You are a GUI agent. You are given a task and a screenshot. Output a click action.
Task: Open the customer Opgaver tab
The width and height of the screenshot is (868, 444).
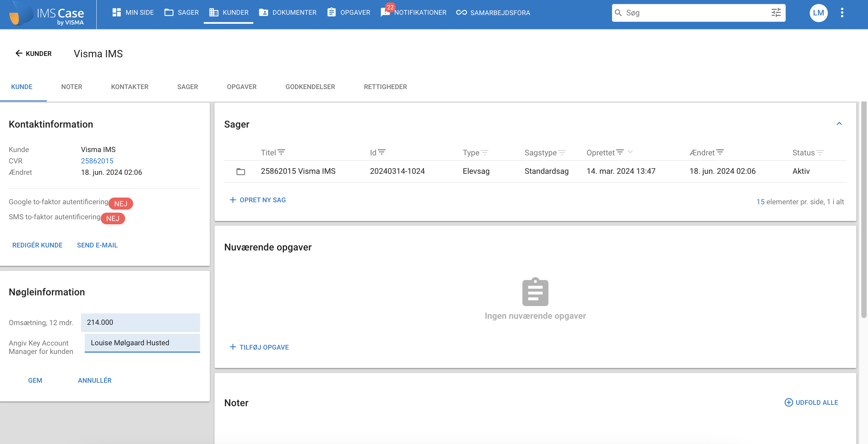tap(242, 87)
